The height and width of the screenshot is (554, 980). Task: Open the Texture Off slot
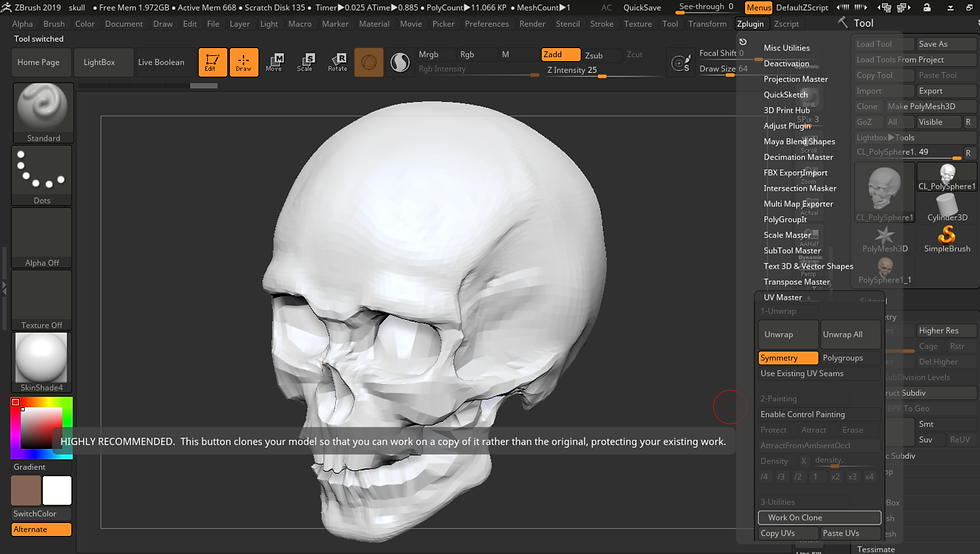coord(42,300)
